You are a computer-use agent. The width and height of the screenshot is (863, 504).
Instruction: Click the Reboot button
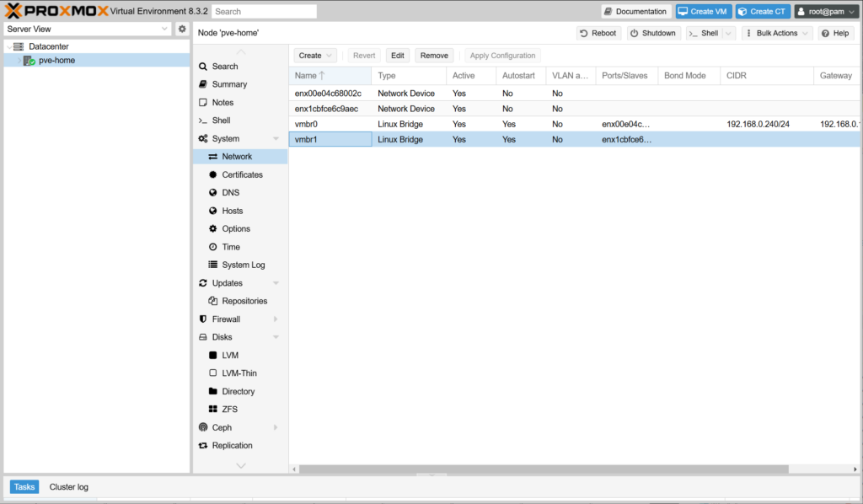(x=598, y=33)
